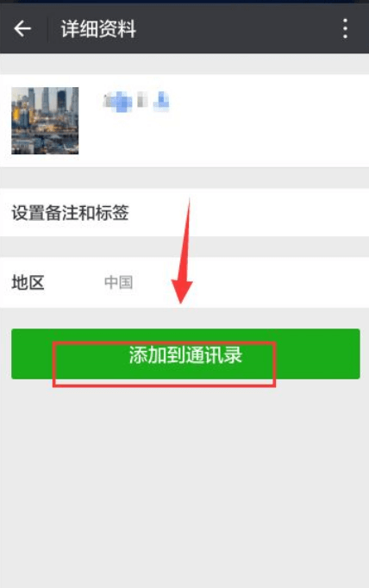
Task: View the city skyline profile avatar
Action: coord(45,121)
